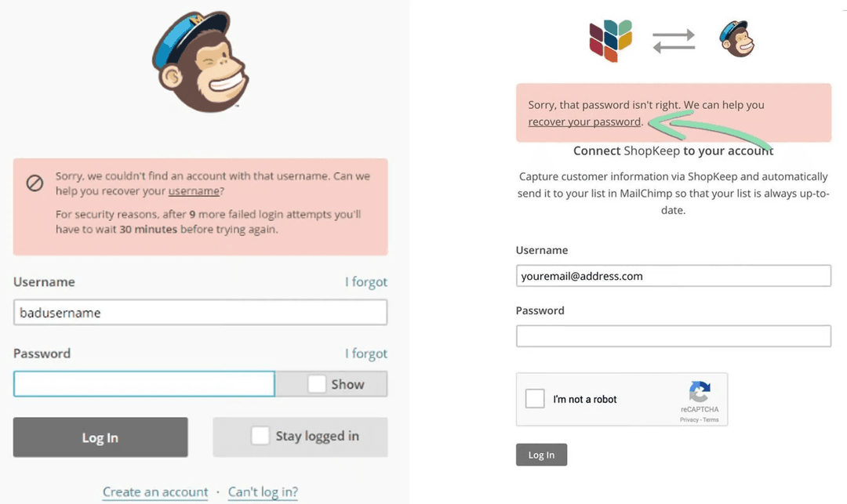Click I forgot beside Password

[x=365, y=354]
